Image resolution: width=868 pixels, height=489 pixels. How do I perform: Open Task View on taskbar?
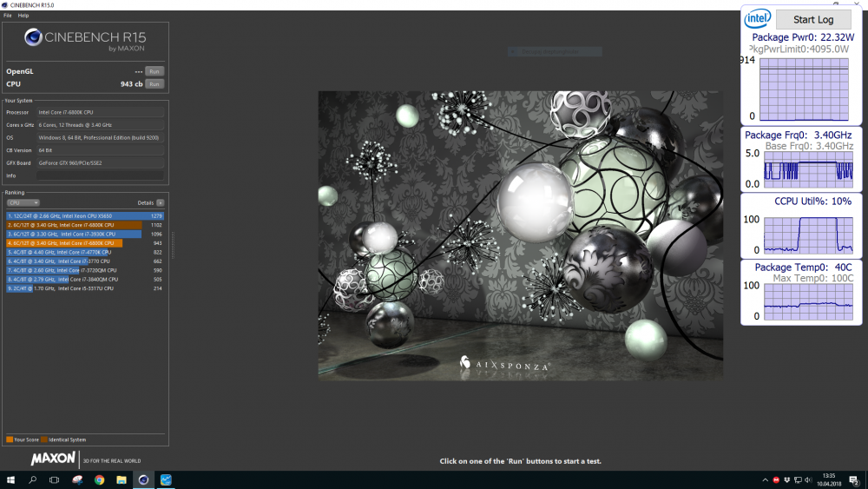point(54,480)
